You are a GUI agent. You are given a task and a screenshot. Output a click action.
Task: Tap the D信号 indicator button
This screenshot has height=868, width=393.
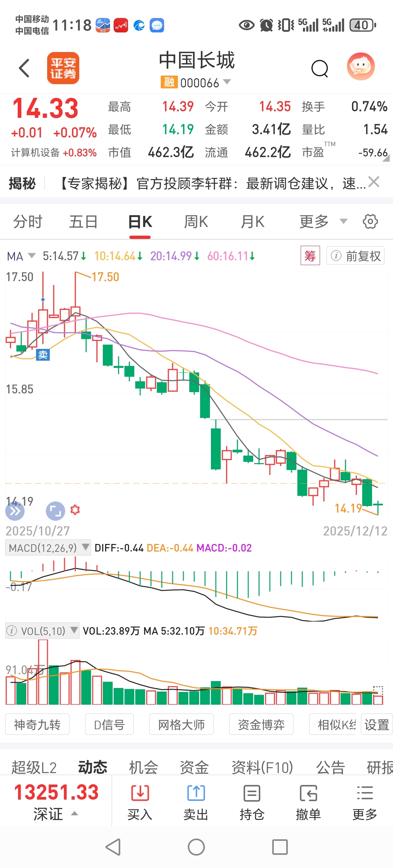(x=109, y=724)
